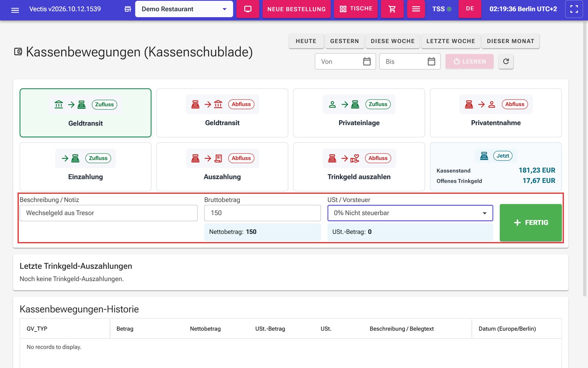
Task: Click the wallet icon beside the page title
Action: 18,52
